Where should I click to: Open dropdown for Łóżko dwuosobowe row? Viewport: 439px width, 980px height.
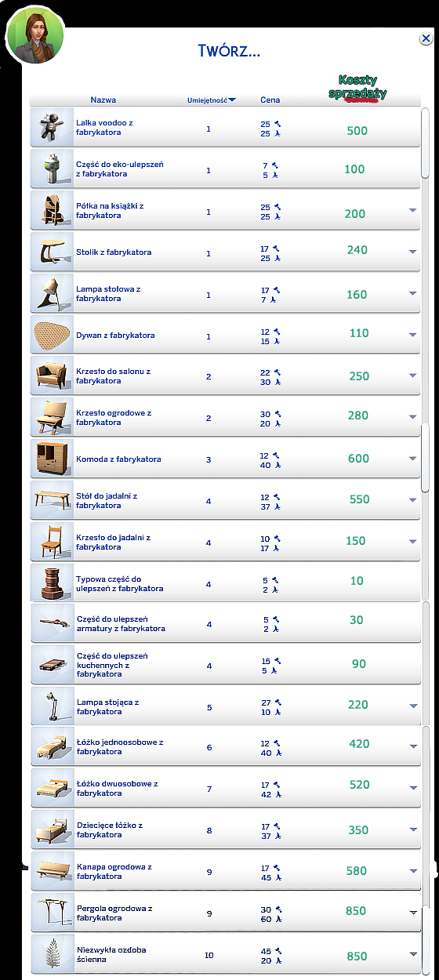412,789
